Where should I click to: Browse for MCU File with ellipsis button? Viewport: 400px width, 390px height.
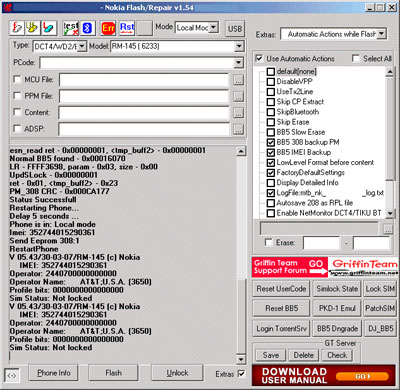point(238,80)
